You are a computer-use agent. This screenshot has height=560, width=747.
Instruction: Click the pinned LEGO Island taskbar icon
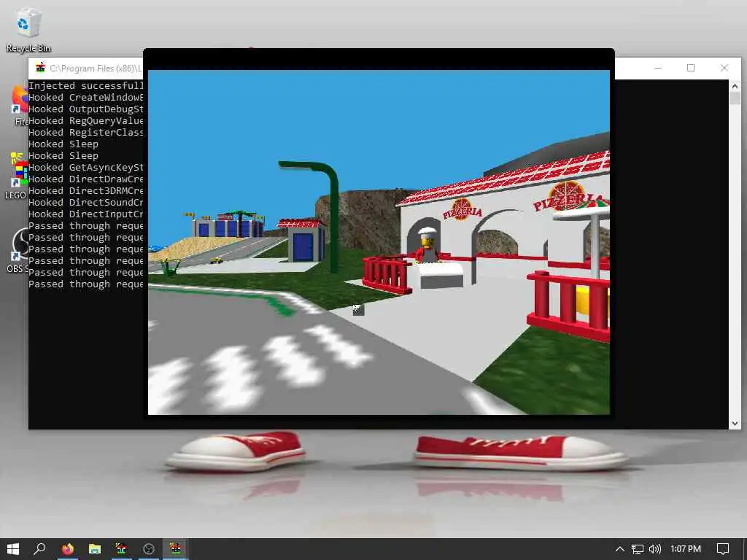click(x=122, y=549)
